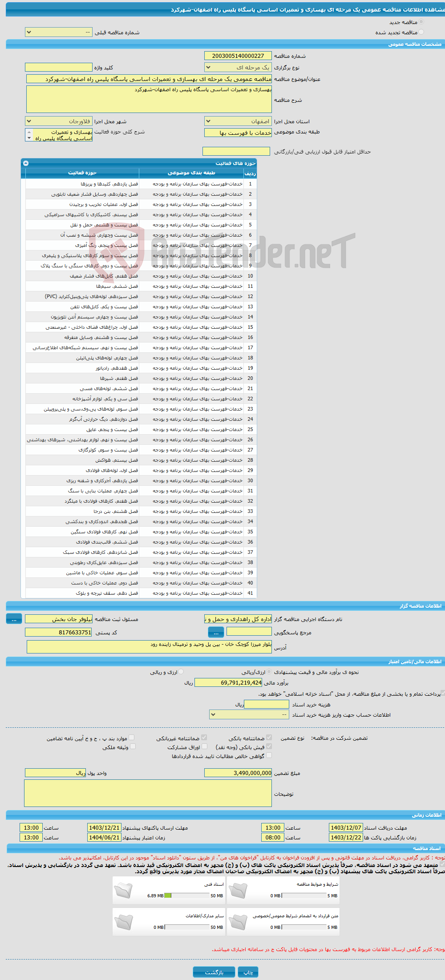Click the عنوان/موضوع مناقصه field
Image resolution: width=445 pixels, height=980 pixels.
[149, 79]
